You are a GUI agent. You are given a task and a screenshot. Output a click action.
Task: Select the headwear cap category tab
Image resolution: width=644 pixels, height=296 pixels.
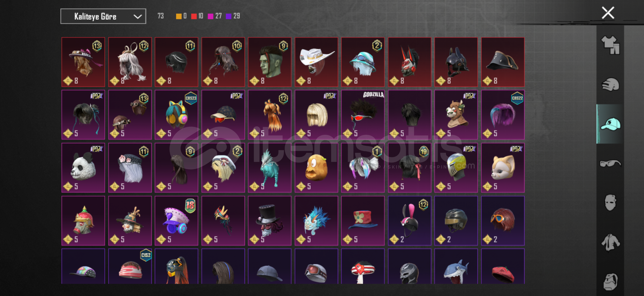(610, 124)
